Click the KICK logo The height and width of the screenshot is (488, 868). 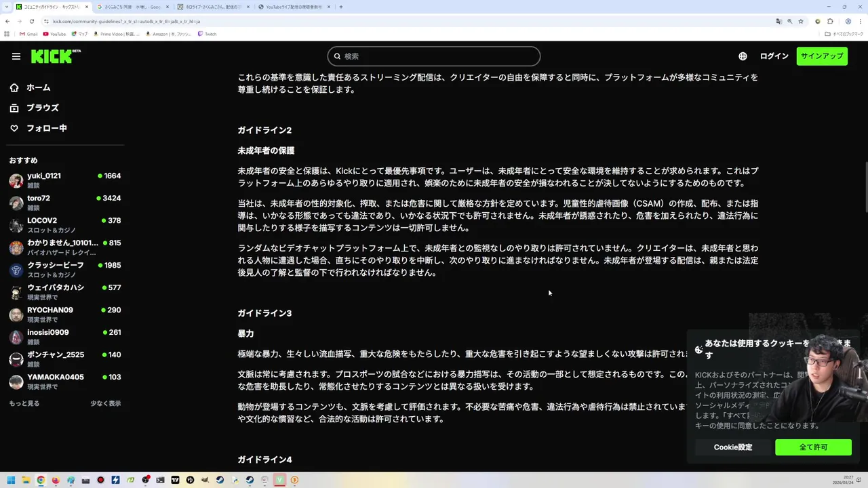click(56, 56)
